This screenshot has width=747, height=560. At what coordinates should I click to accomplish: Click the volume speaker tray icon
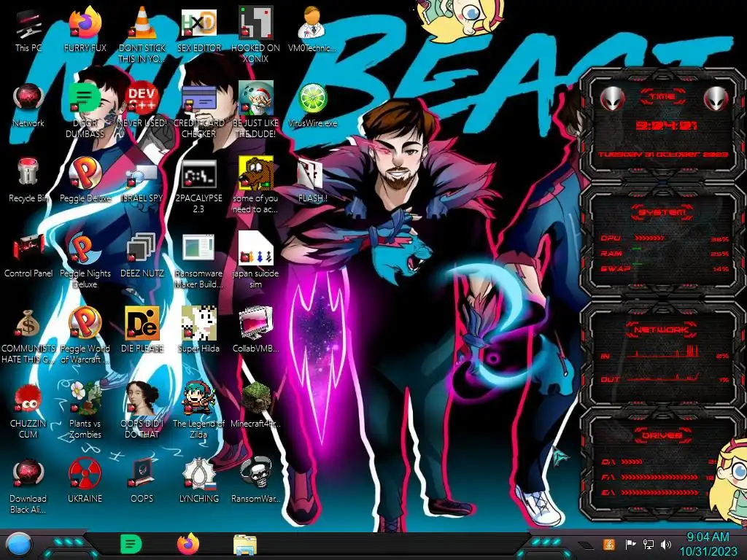pos(666,544)
